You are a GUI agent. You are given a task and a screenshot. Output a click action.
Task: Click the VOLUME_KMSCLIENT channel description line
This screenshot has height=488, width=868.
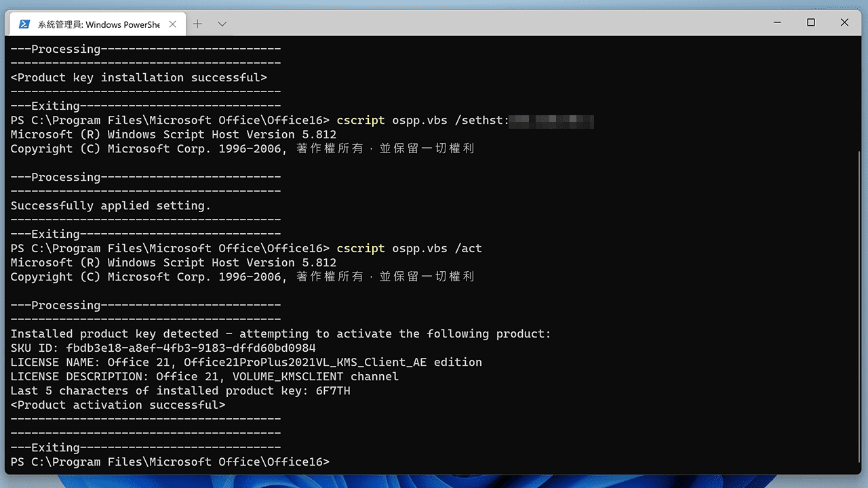point(203,376)
